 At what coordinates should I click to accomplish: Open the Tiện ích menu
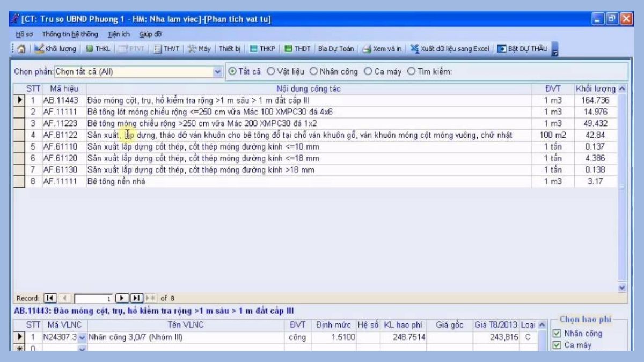[119, 34]
